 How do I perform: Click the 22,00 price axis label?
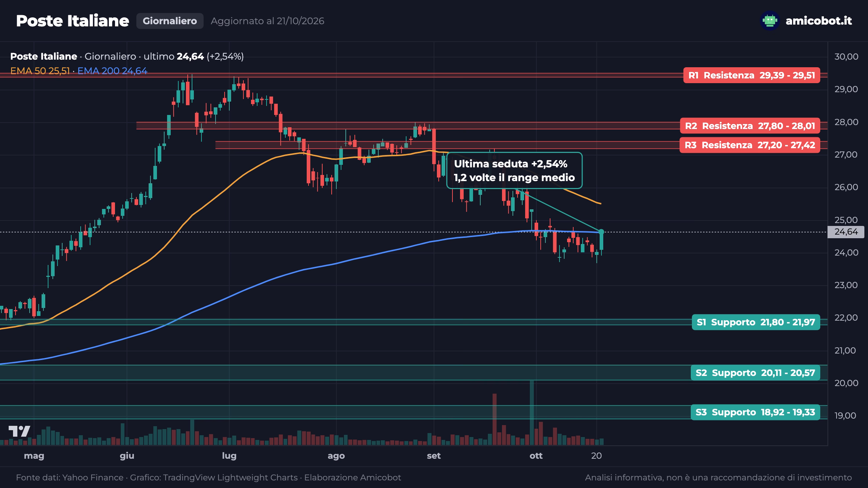(x=846, y=318)
